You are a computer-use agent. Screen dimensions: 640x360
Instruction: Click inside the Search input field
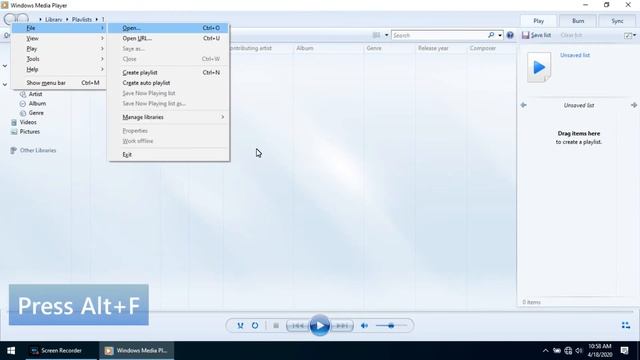pos(439,35)
